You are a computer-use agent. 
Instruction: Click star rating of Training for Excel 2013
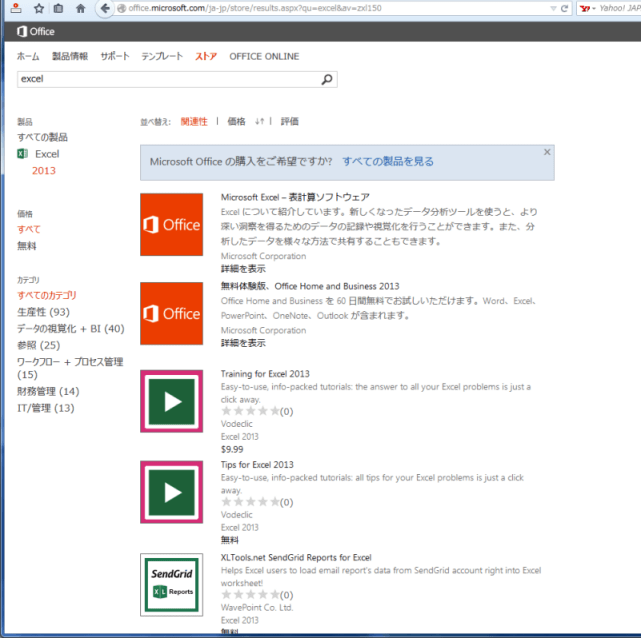pyautogui.click(x=250, y=411)
